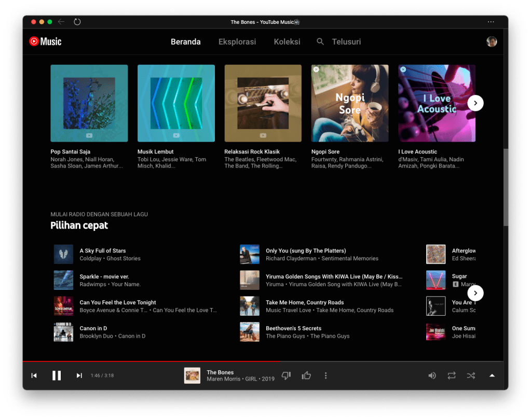Expand the player page with up arrow
531x420 pixels.
[492, 375]
